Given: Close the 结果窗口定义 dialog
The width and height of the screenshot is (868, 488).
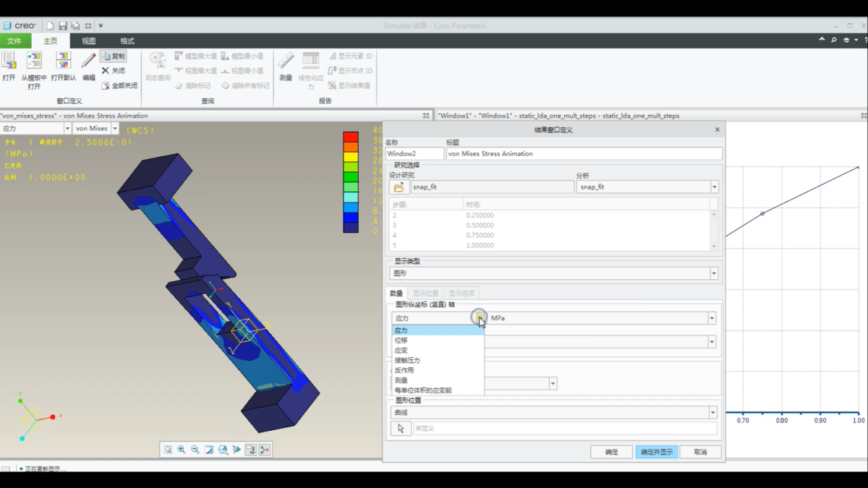Looking at the screenshot, I should tap(718, 130).
